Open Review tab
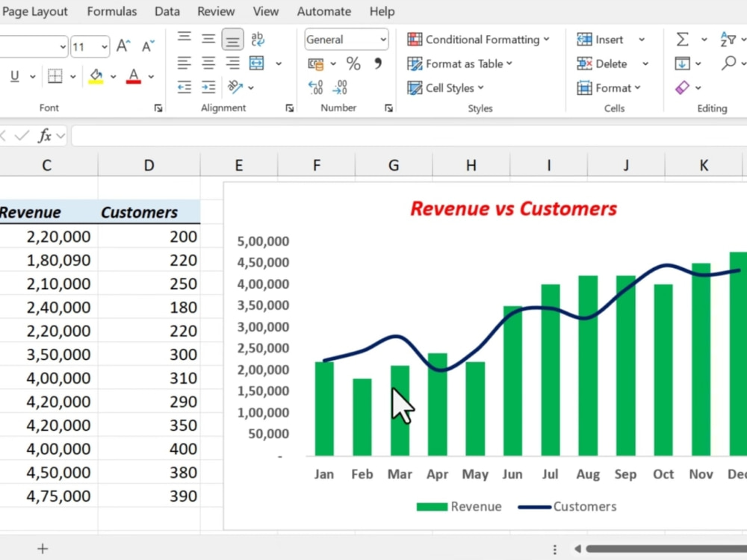Screen dimensions: 747x560 tap(216, 11)
